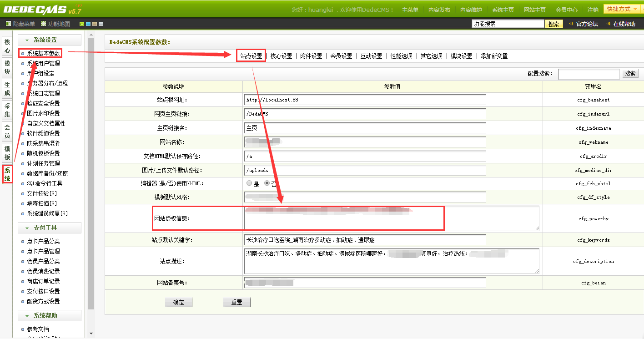Open 图片水印设置 in the sidebar
Viewport: 644px width, 339px height.
[43, 113]
